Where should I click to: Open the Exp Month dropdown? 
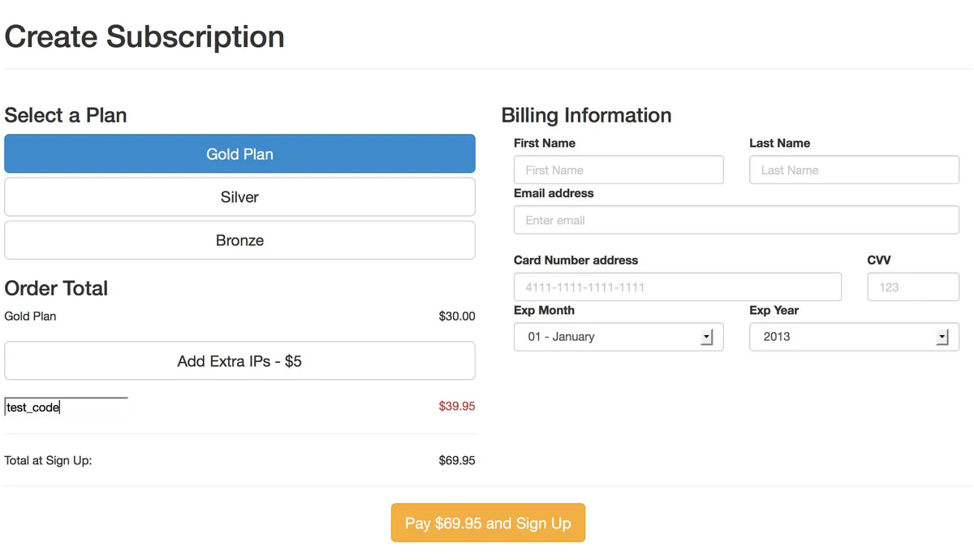click(618, 337)
